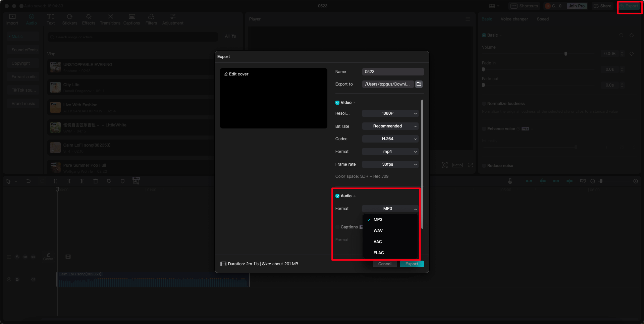Open the Effects panel

coord(89,19)
